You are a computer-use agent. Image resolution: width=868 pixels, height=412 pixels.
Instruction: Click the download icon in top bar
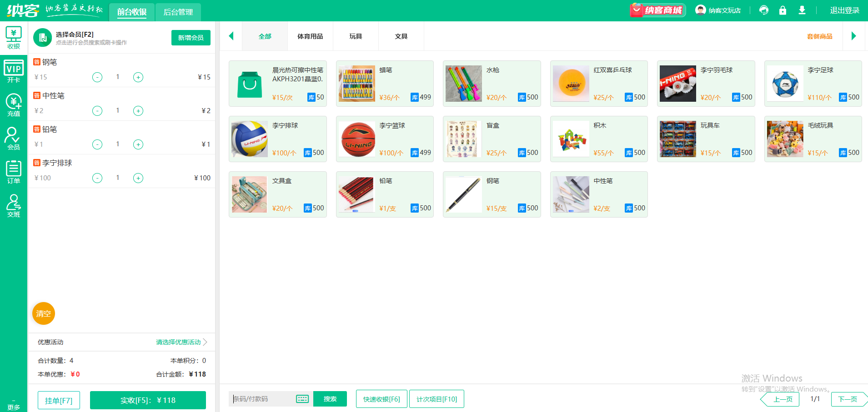tap(802, 10)
